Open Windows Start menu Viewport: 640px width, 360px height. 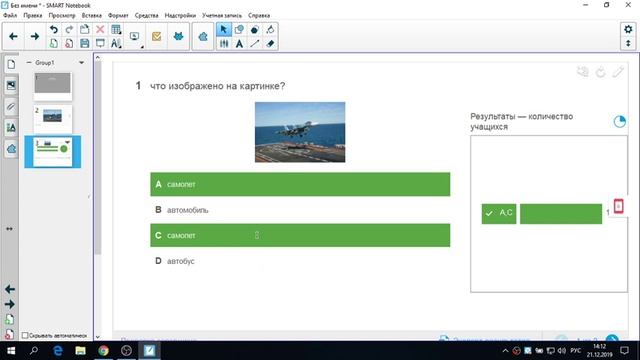coord(11,351)
